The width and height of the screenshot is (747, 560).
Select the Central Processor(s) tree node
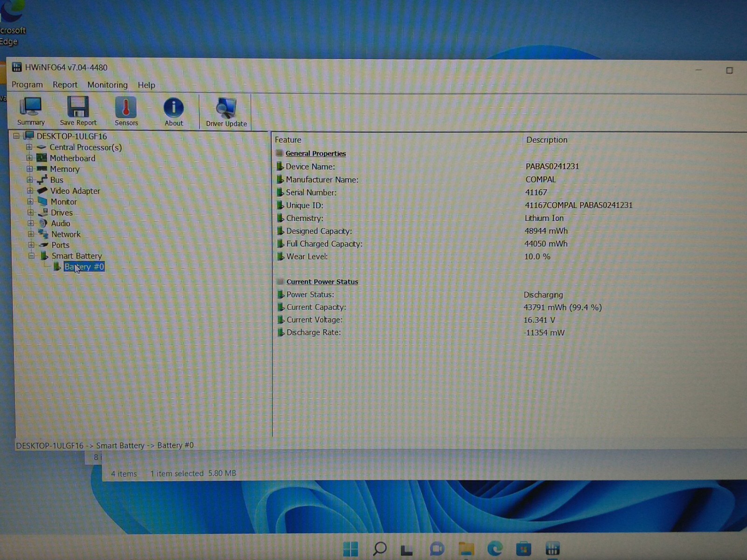pyautogui.click(x=85, y=147)
